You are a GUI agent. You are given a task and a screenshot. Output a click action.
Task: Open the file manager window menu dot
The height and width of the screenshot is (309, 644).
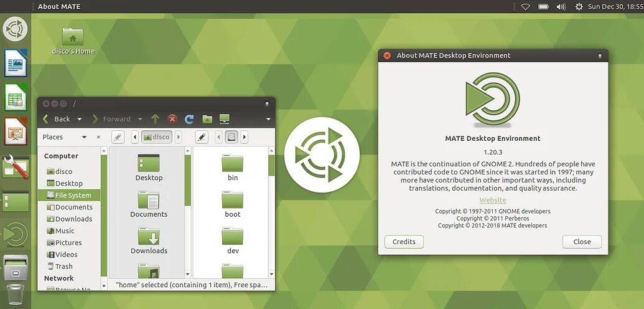coord(267,103)
